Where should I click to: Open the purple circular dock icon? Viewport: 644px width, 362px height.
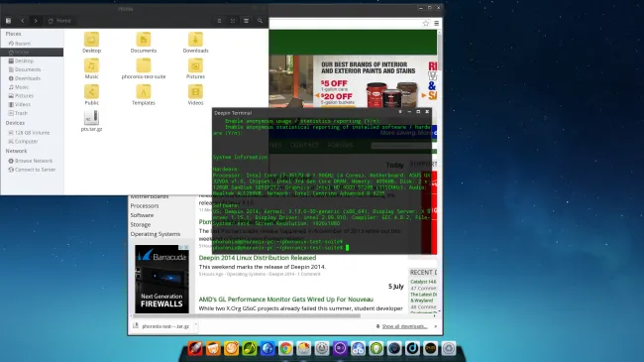(340, 348)
